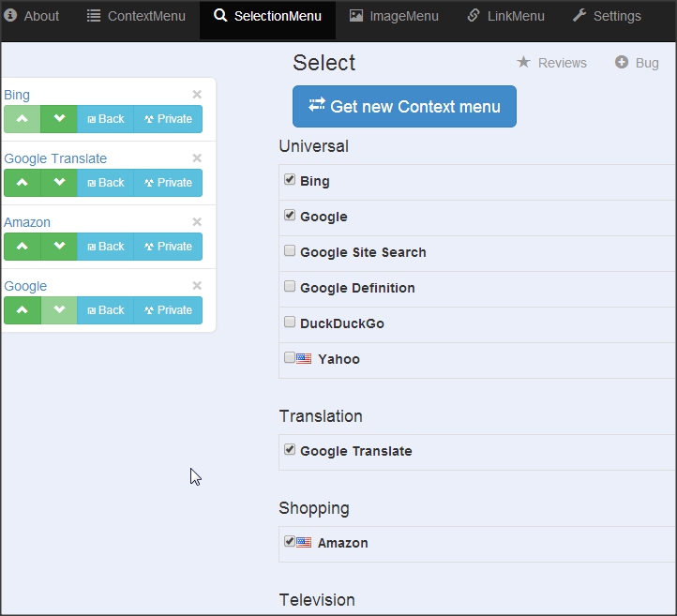Viewport: 677px width, 616px height.
Task: Move Bing down in the list
Action: tap(59, 119)
